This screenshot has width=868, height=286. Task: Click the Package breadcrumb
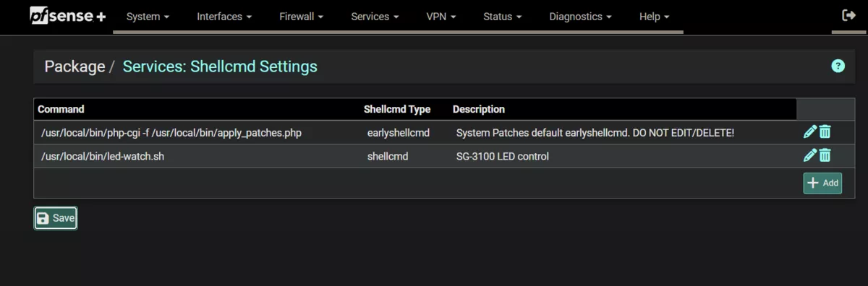click(75, 66)
